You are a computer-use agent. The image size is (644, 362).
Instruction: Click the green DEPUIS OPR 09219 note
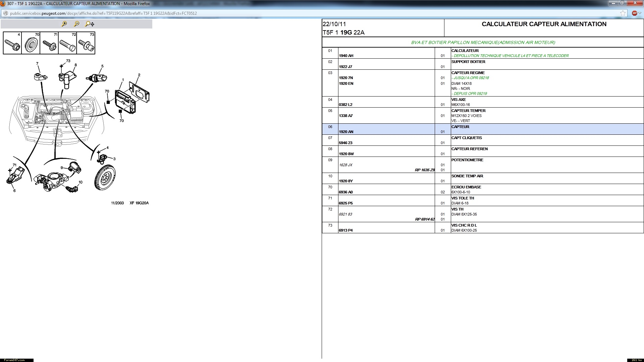click(469, 94)
